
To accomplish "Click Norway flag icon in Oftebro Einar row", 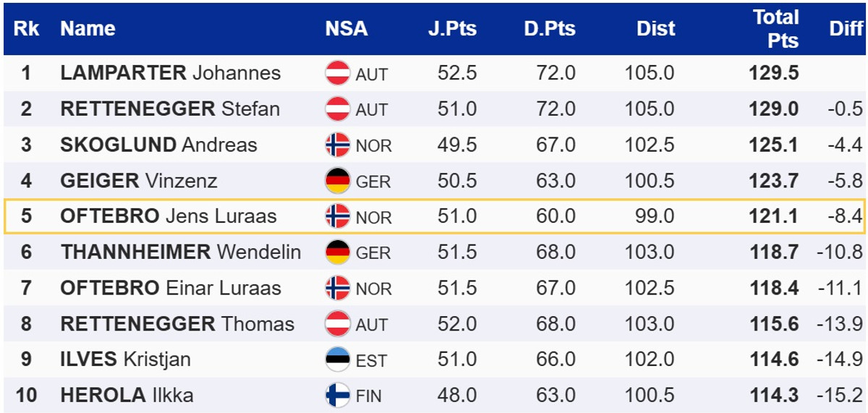I will click(338, 288).
